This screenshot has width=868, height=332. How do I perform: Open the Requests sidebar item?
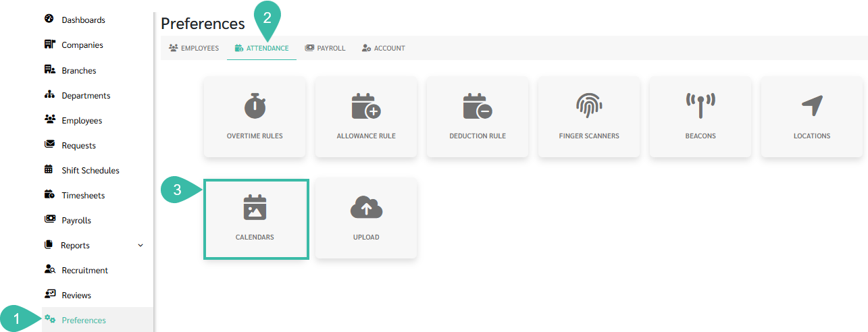coord(79,145)
